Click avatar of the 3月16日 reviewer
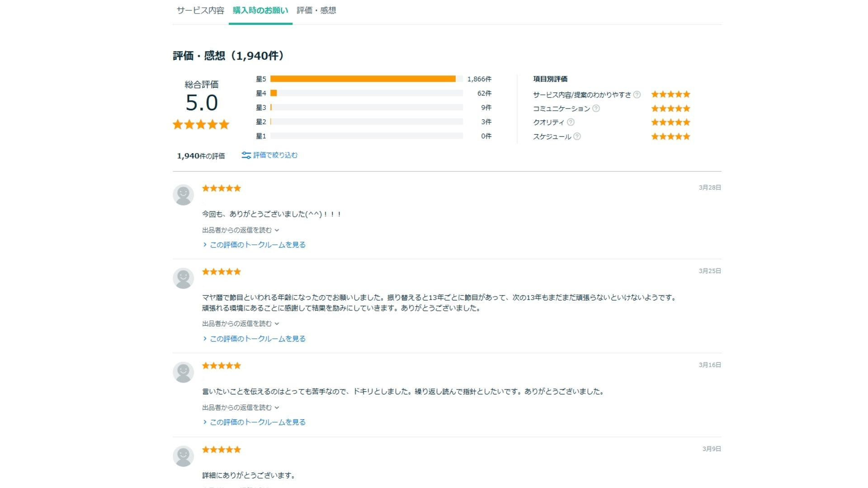This screenshot has height=488, width=868. pos(183,372)
